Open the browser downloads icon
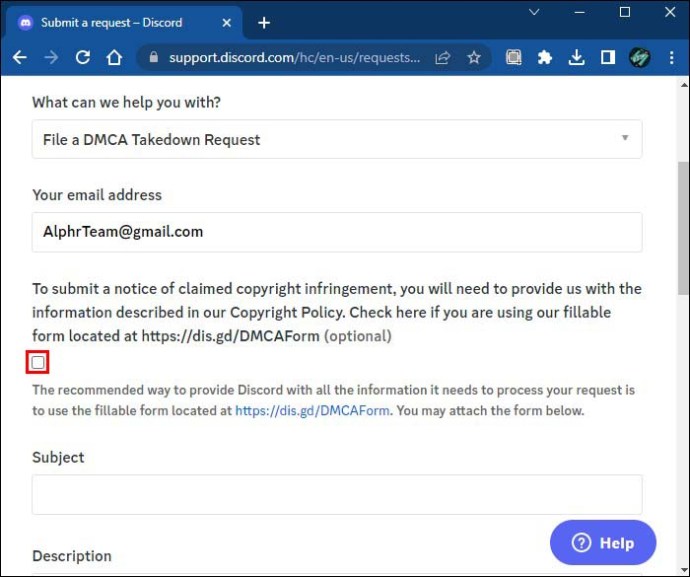The height and width of the screenshot is (577, 690). click(x=576, y=58)
